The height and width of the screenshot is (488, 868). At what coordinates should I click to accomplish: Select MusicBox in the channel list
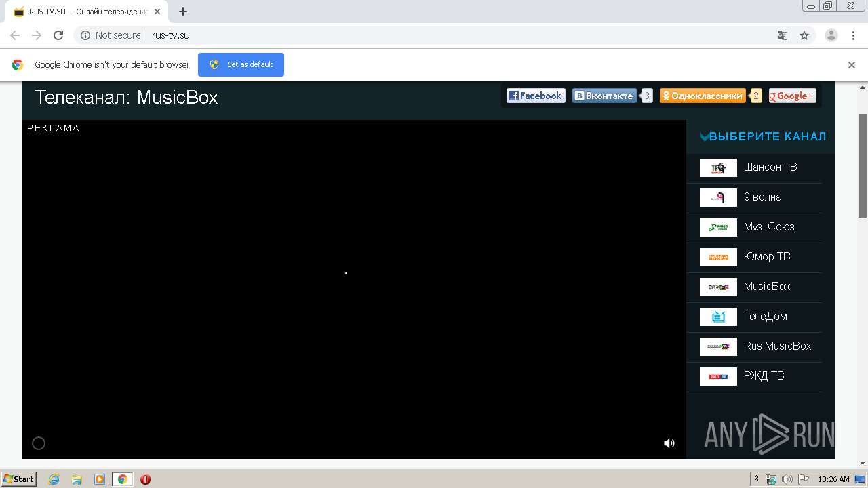[x=767, y=287]
